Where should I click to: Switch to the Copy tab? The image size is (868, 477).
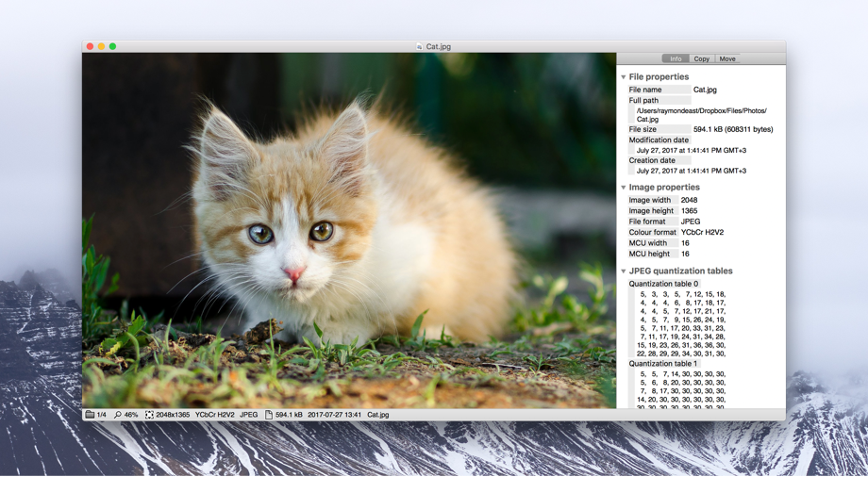(702, 58)
